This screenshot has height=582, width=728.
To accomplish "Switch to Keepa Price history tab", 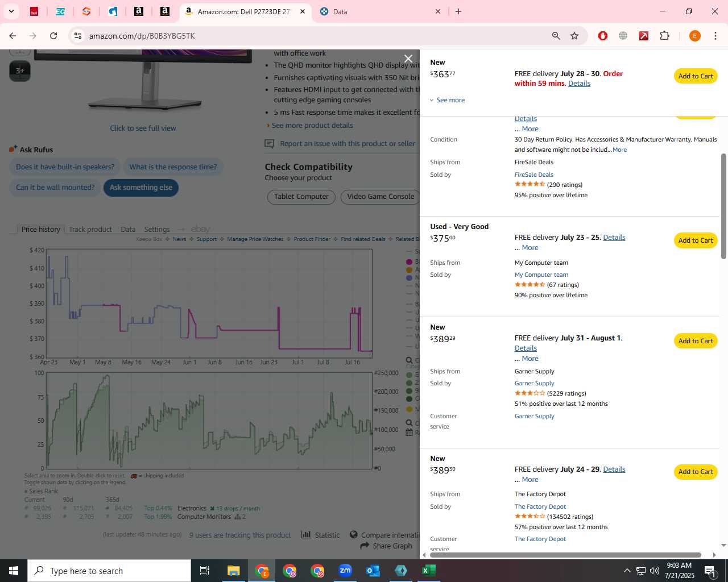I will point(40,229).
